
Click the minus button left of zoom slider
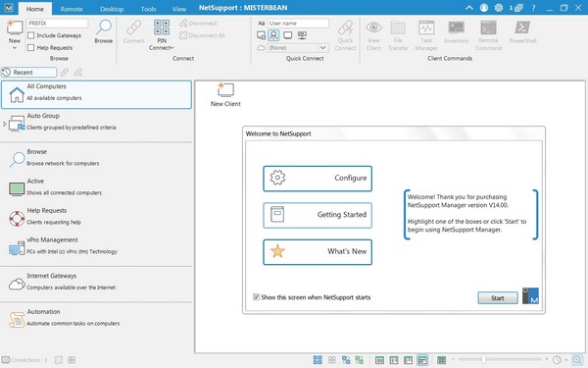coord(453,359)
